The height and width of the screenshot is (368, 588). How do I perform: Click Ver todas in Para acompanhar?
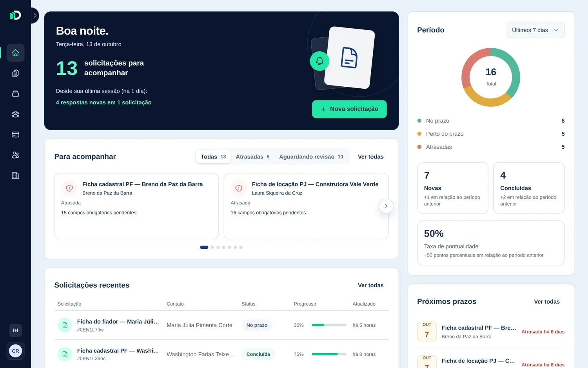tap(371, 157)
